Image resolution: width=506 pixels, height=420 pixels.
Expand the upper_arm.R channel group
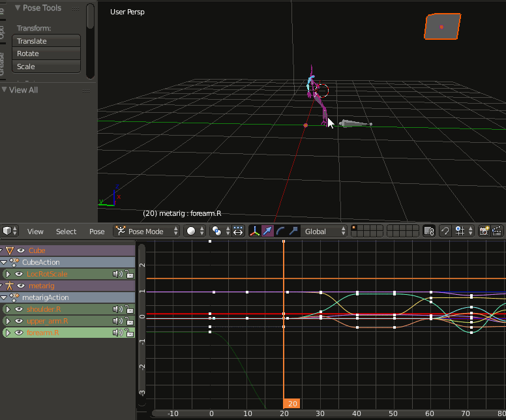[8, 321]
